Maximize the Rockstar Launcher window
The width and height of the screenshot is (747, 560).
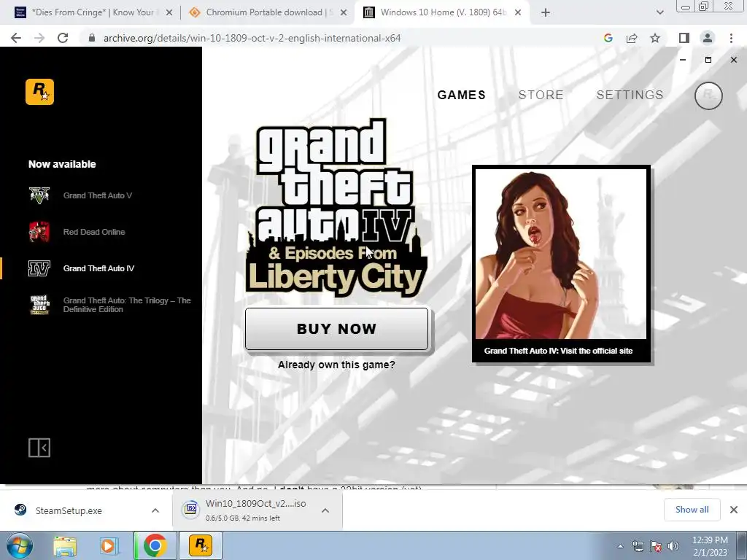[x=708, y=60]
